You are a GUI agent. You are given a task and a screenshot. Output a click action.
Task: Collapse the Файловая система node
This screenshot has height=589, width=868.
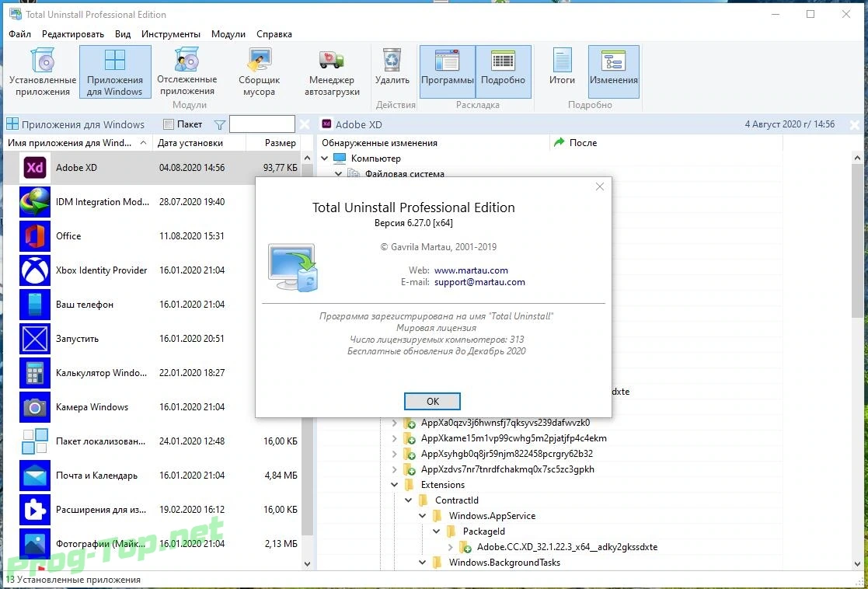coord(338,174)
